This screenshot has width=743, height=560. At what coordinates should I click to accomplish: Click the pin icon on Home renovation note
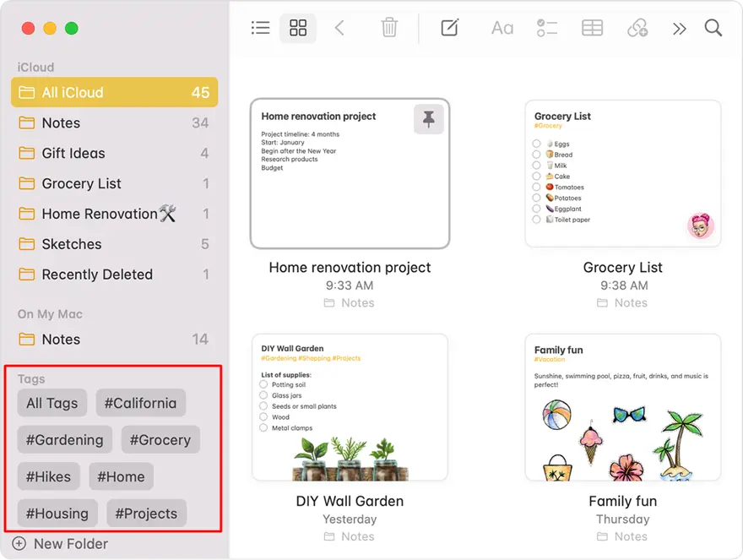[x=429, y=120]
